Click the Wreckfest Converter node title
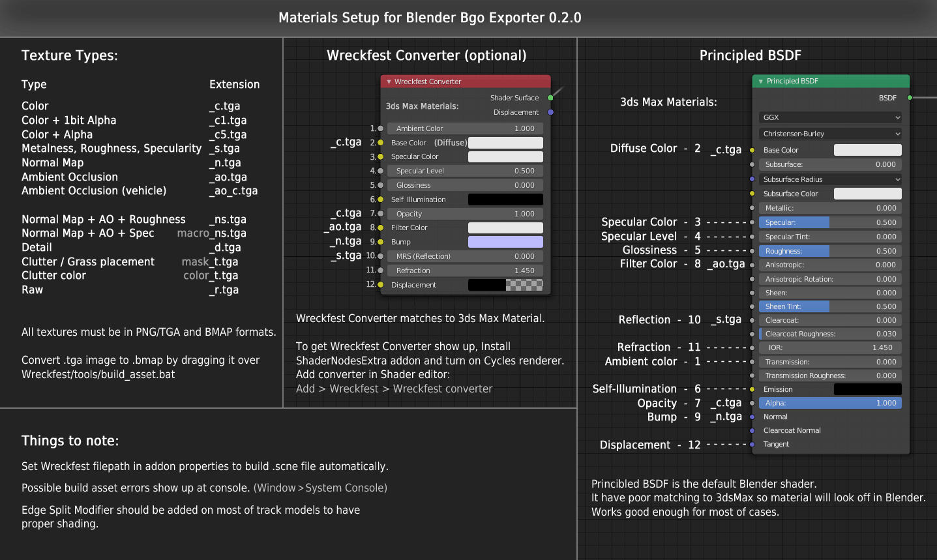The image size is (937, 560). click(428, 81)
